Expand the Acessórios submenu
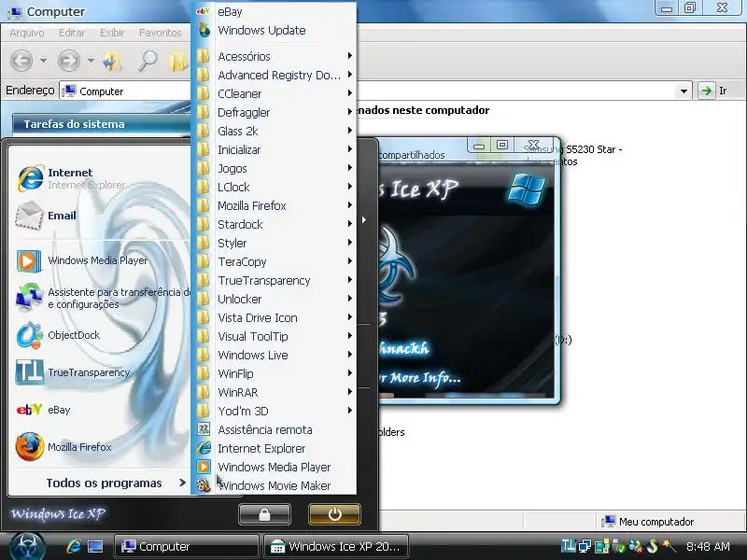 [x=274, y=56]
